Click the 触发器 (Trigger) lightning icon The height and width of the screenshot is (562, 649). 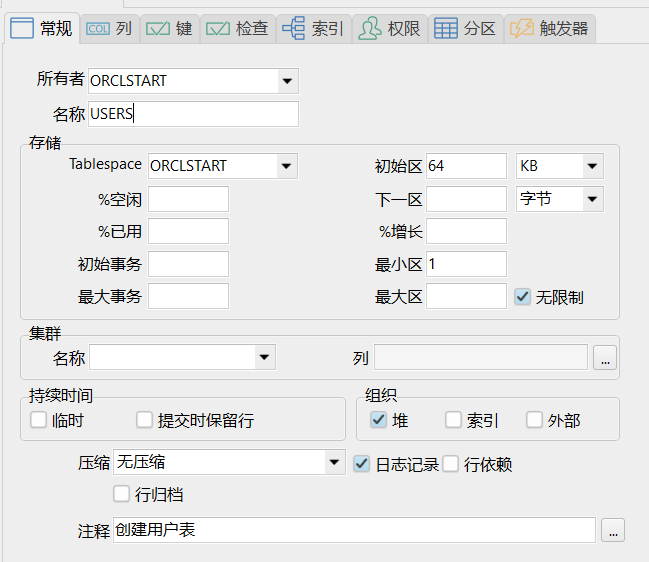(522, 29)
